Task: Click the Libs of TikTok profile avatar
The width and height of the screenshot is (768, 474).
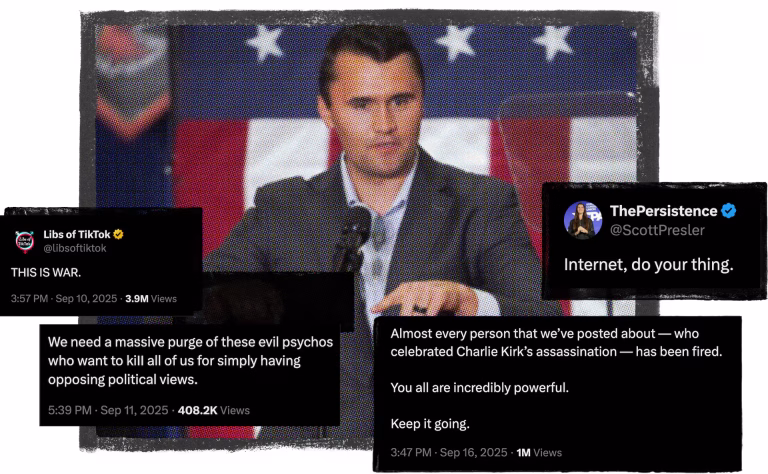Action: pos(26,241)
